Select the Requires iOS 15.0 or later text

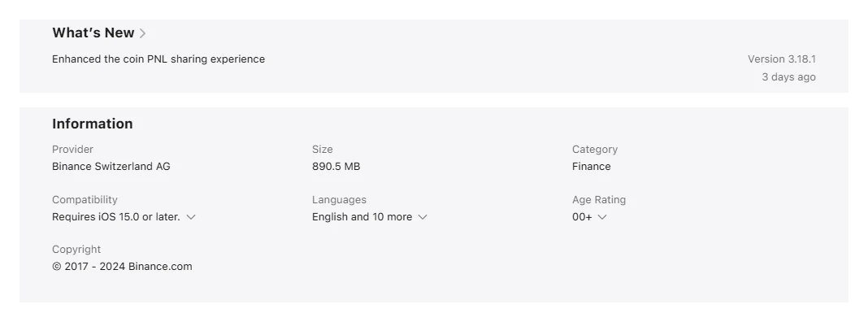(x=116, y=216)
